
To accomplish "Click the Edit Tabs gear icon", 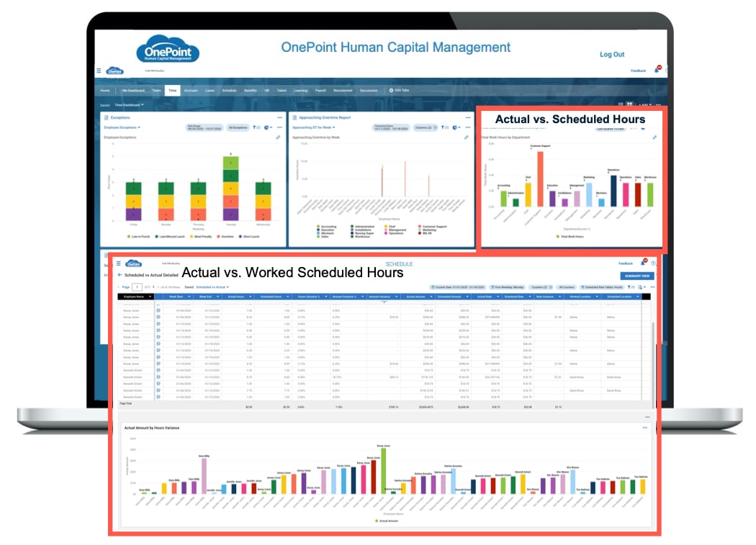I will 390,89.
